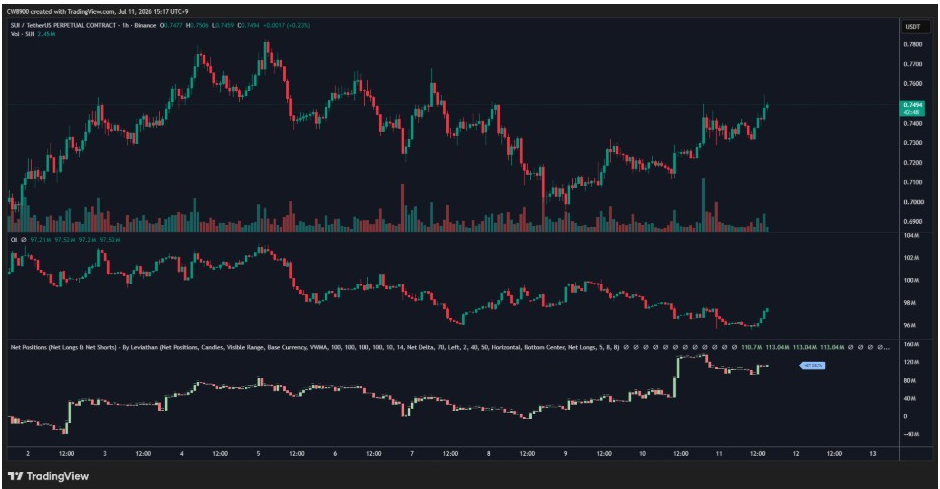
Task: Click the blue Net Delta label tag
Action: 813,365
